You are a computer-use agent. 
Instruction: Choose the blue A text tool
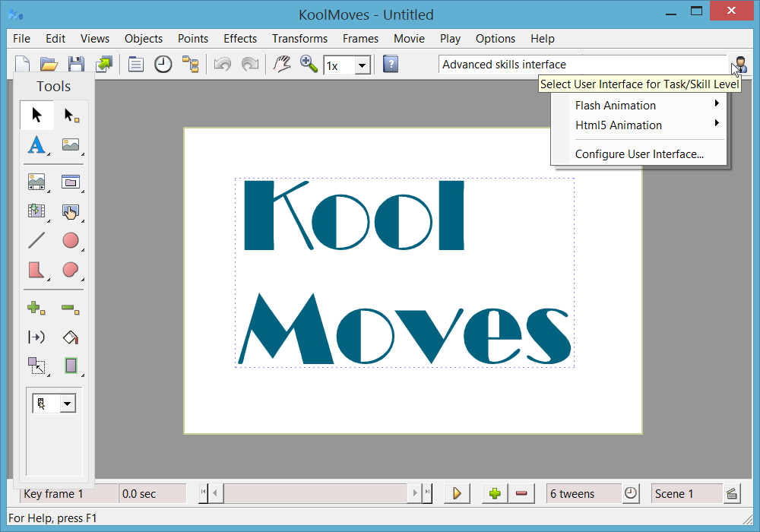coord(36,145)
